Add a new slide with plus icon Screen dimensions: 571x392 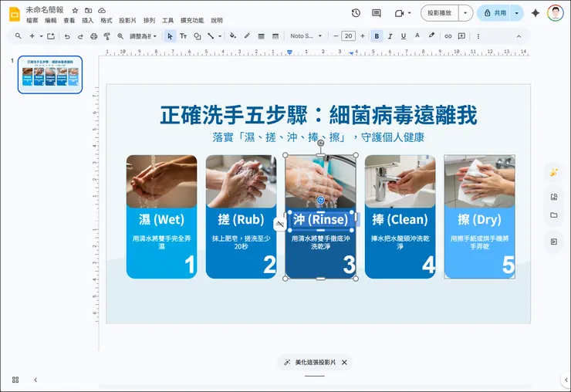(x=32, y=36)
